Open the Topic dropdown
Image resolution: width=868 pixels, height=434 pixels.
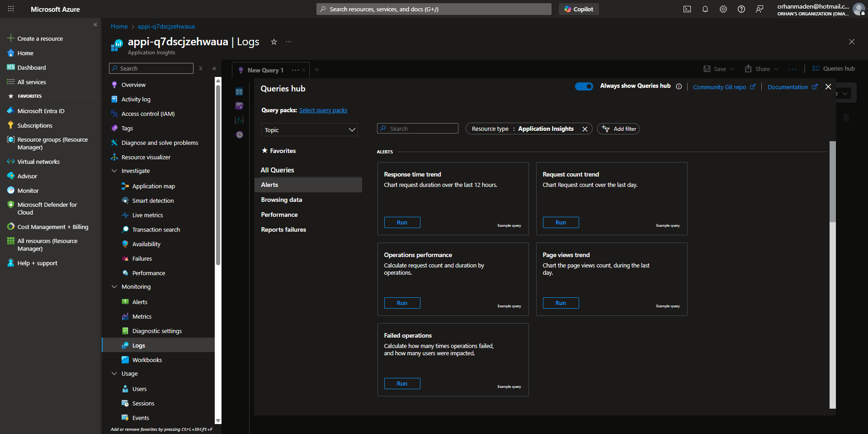click(x=309, y=130)
